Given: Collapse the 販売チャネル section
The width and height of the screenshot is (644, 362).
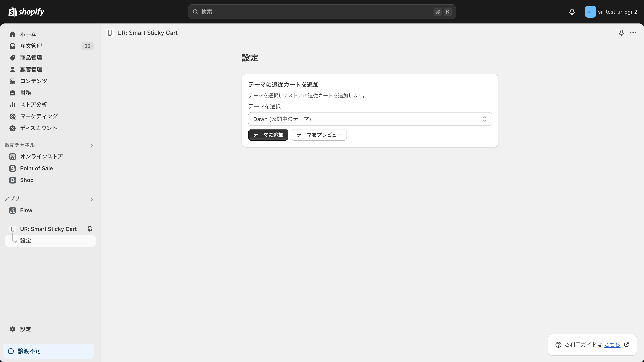Looking at the screenshot, I should 92,146.
